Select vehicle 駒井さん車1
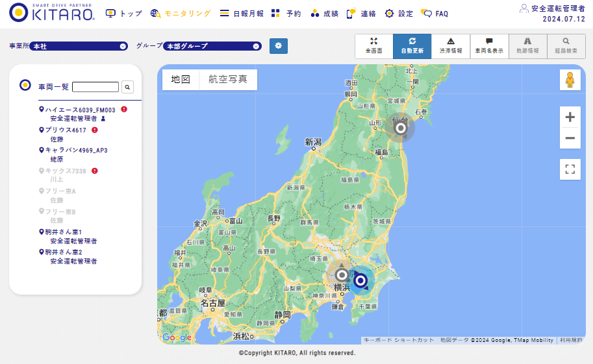This screenshot has width=593, height=364. pyautogui.click(x=64, y=232)
